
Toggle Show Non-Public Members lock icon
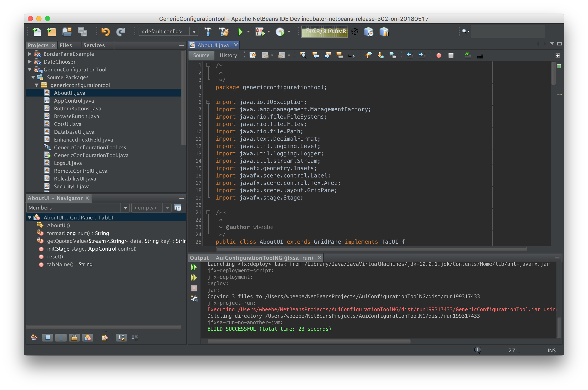(74, 338)
